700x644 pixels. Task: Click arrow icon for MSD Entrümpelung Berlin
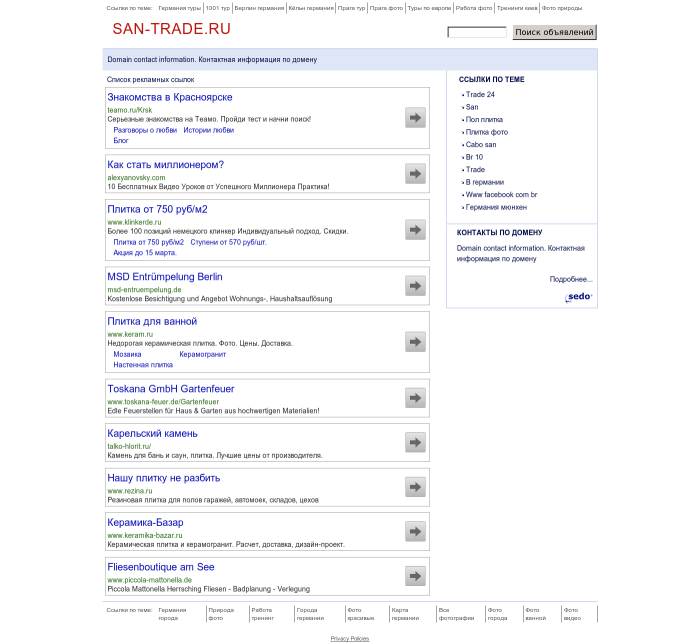[x=415, y=286]
